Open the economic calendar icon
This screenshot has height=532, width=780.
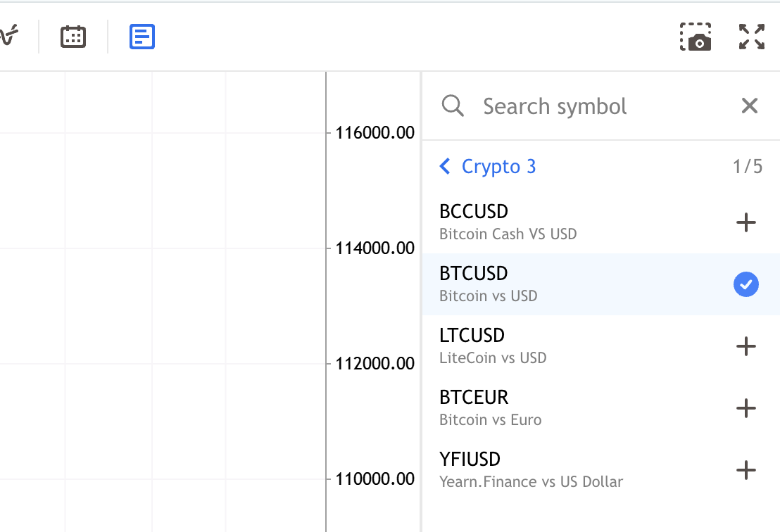(x=73, y=37)
